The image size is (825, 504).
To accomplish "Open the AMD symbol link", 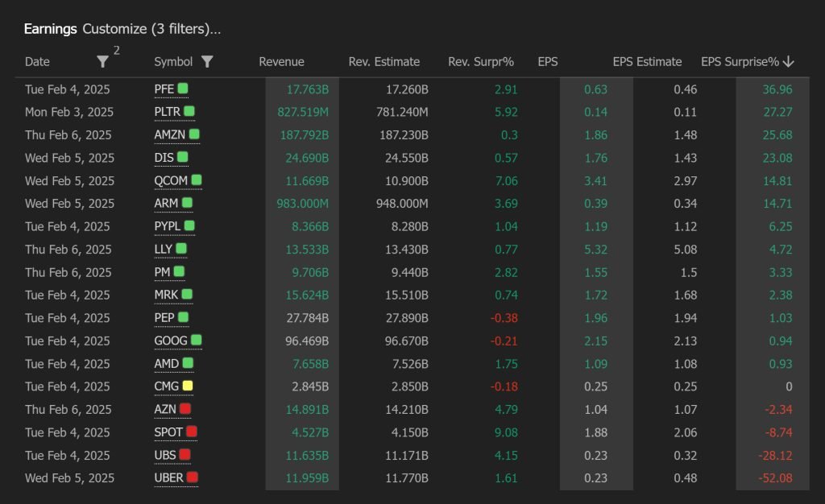I will click(x=167, y=364).
